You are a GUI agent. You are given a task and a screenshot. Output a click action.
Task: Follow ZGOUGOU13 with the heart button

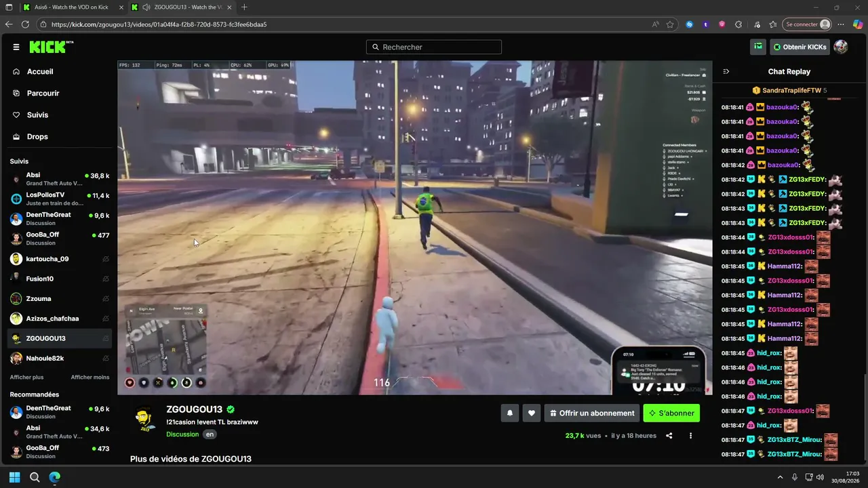click(532, 413)
